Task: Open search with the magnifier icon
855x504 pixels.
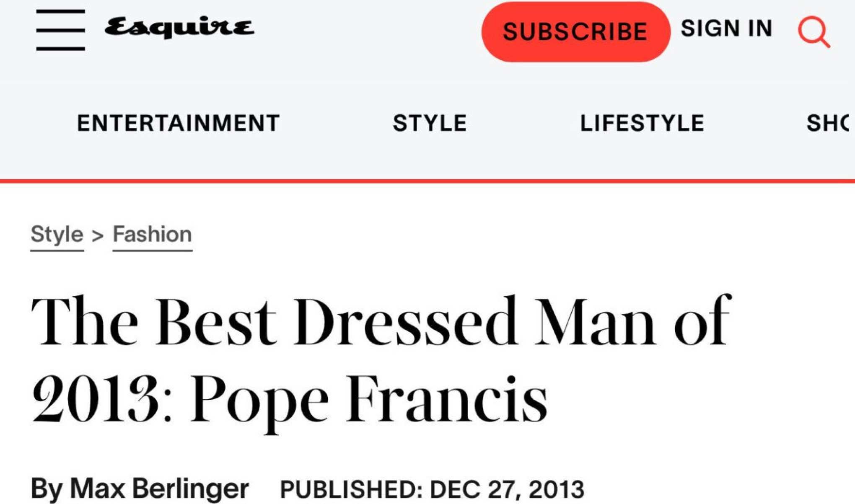Action: click(814, 31)
